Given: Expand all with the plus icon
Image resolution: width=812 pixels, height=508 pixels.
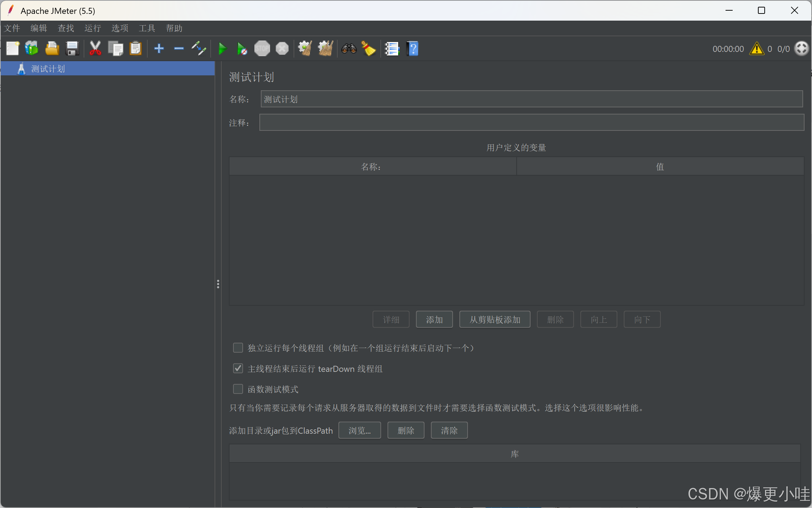Looking at the screenshot, I should pos(159,49).
